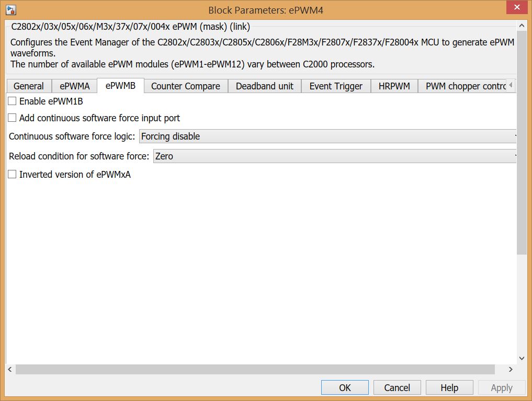Screen dimensions: 532x401
Task: Open Help for this block
Action: (x=449, y=387)
